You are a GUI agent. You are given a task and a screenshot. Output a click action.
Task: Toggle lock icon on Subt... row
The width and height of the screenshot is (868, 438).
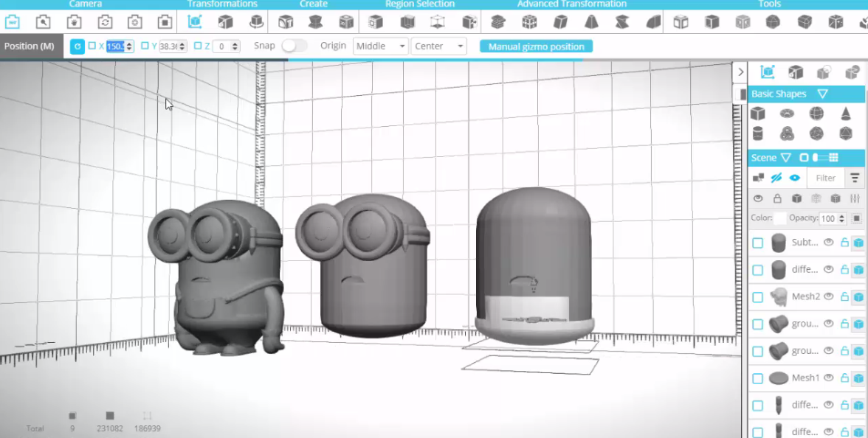point(844,242)
